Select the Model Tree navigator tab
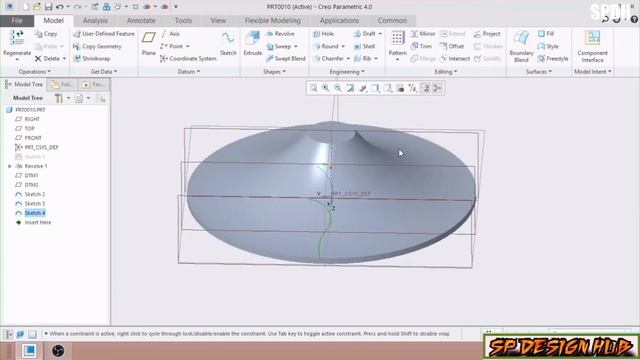Screen dimensions: 640x360 point(24,84)
